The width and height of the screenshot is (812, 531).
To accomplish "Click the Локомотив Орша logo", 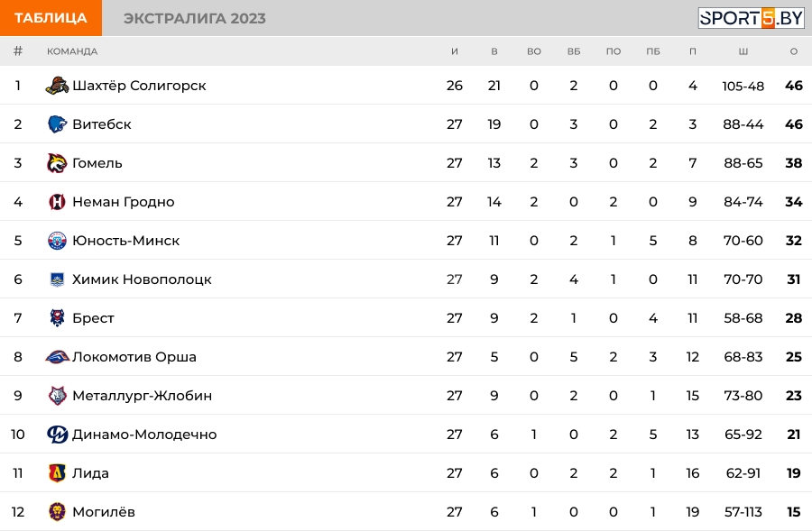I will (57, 357).
